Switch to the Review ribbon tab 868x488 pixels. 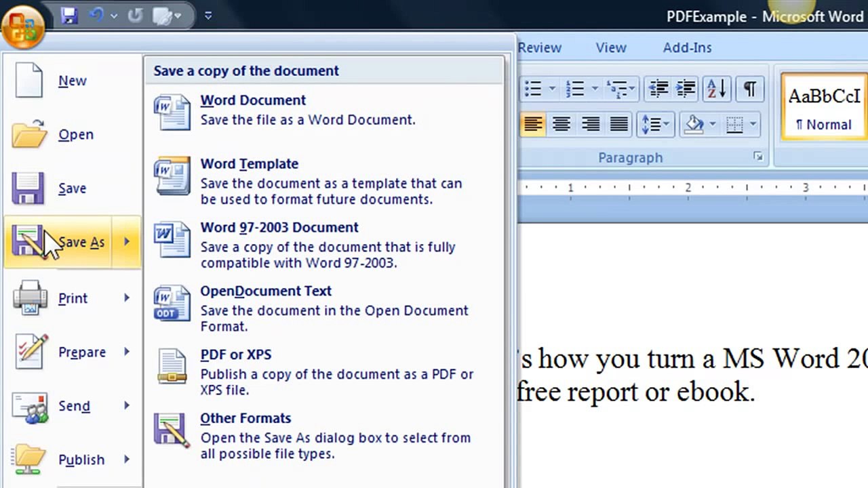tap(540, 47)
